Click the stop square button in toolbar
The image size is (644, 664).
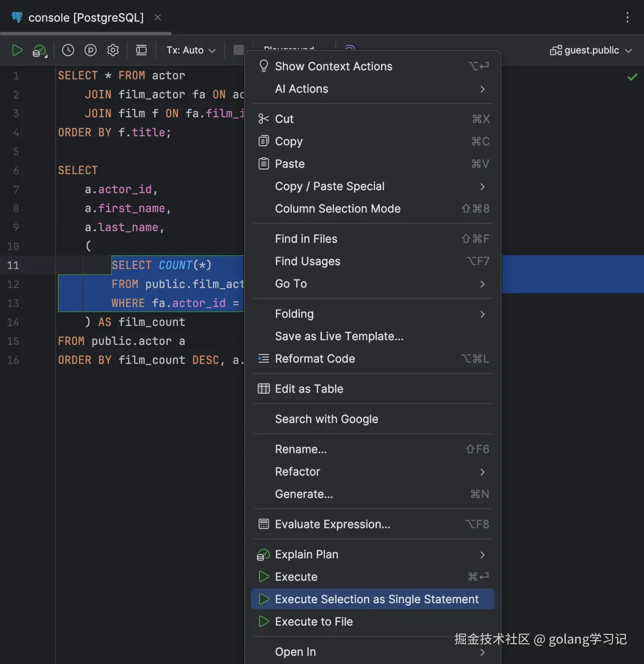[238, 50]
